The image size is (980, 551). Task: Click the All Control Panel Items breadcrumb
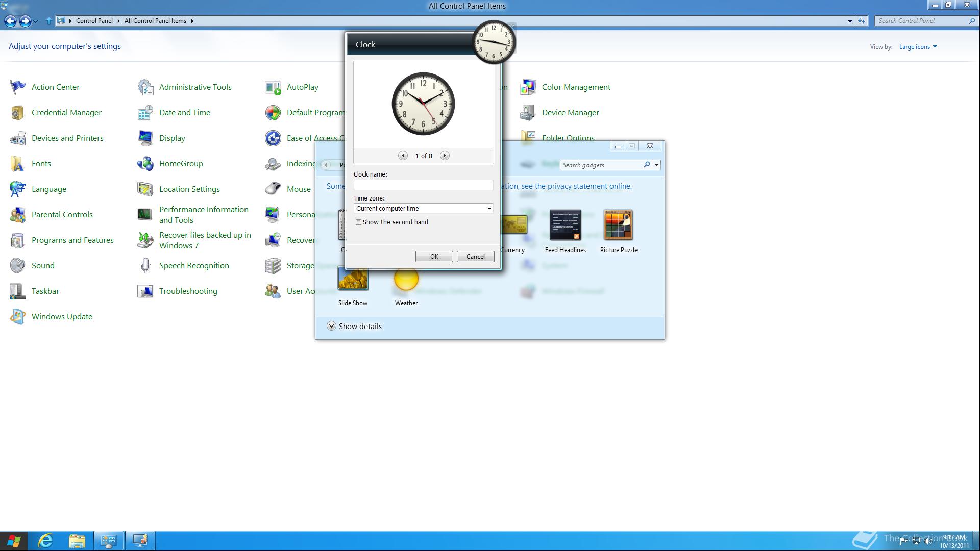155,21
